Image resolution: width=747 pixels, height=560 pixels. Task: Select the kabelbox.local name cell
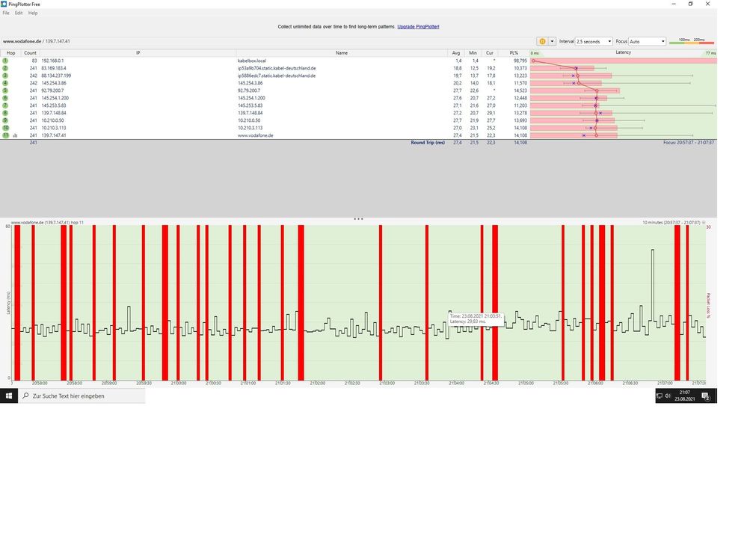(x=252, y=61)
